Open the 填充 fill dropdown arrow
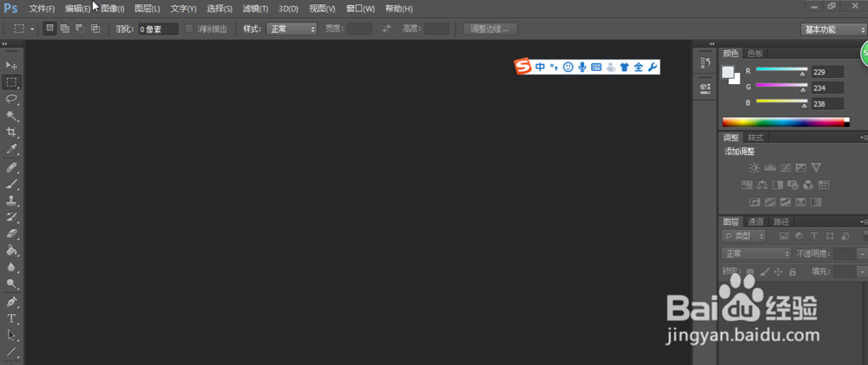 click(x=862, y=271)
